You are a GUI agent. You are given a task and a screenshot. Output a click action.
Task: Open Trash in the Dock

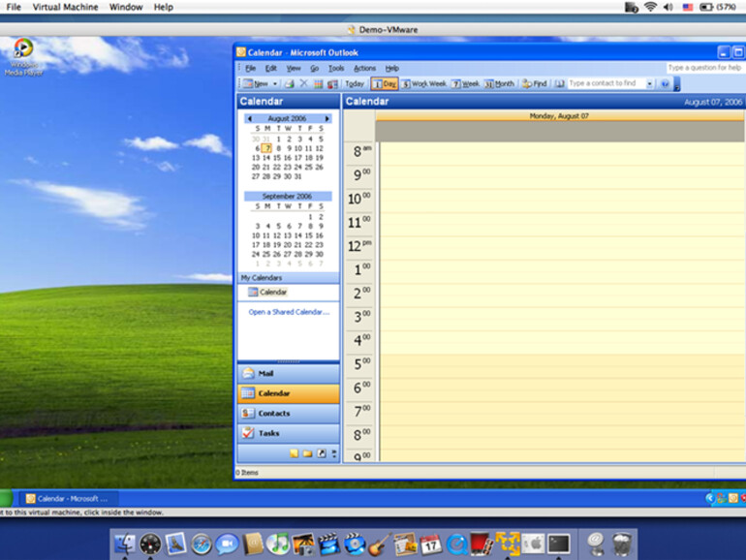621,544
